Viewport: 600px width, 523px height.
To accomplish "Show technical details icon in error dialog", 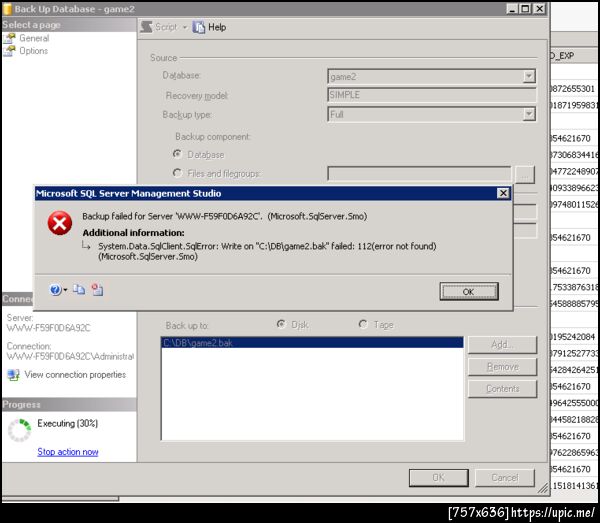I will point(97,290).
